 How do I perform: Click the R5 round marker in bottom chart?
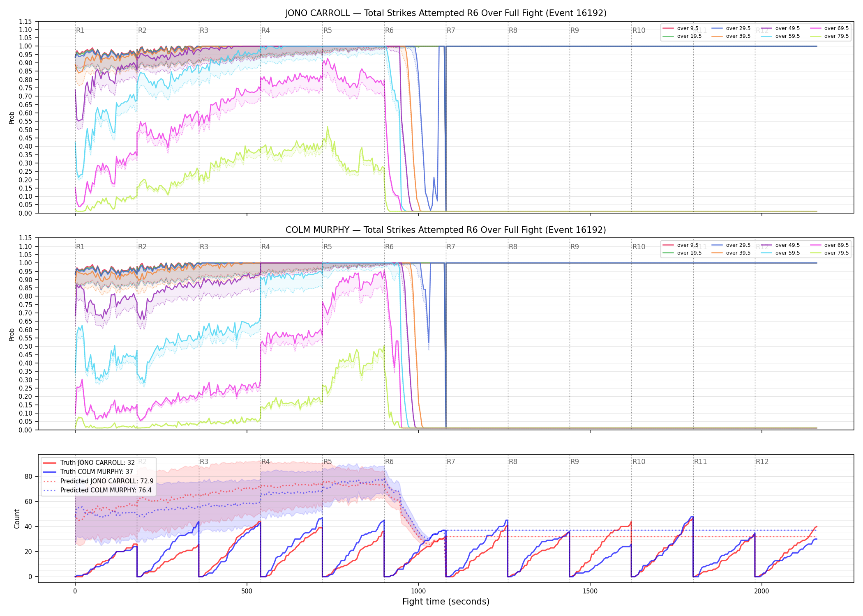328,462
